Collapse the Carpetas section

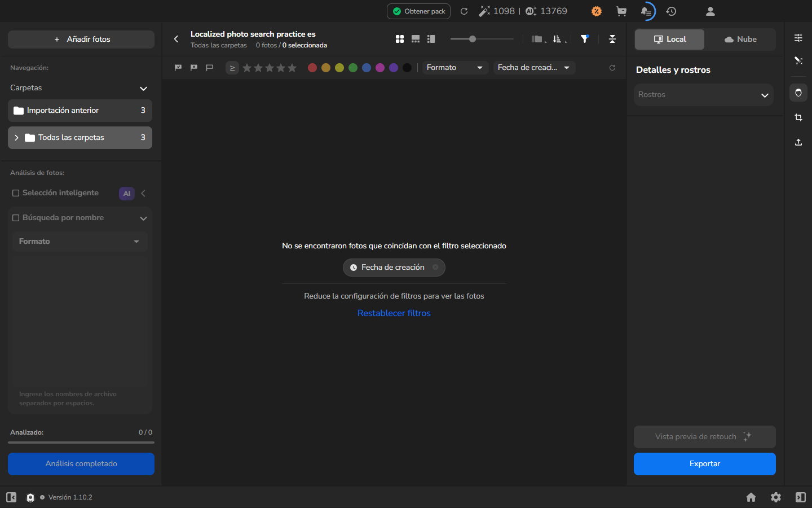tap(143, 89)
